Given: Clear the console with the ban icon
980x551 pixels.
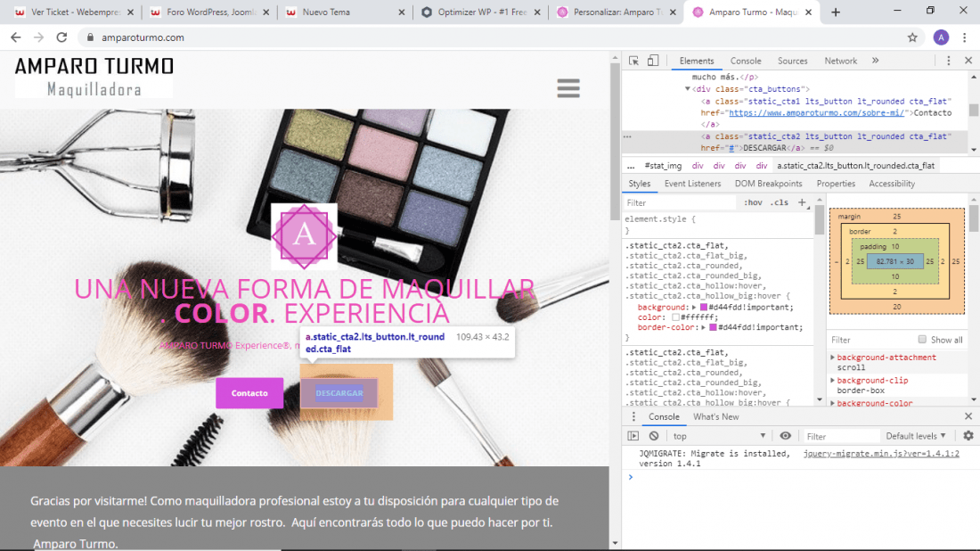Looking at the screenshot, I should click(x=654, y=436).
